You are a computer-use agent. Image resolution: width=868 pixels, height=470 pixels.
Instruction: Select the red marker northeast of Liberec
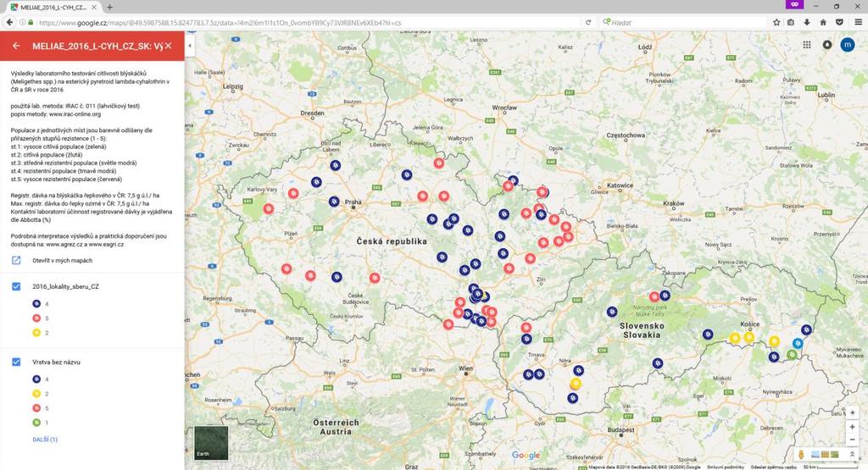439,163
